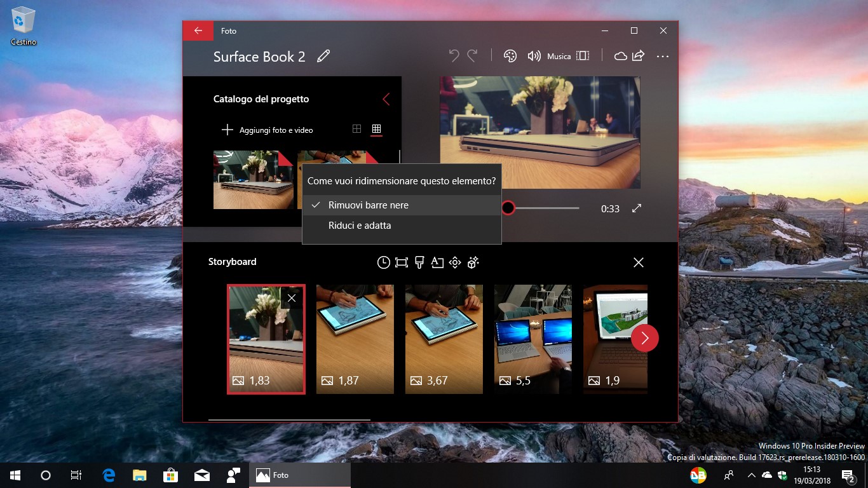868x488 pixels.
Task: Choose Rimuovi barre nere option
Action: [x=402, y=205]
